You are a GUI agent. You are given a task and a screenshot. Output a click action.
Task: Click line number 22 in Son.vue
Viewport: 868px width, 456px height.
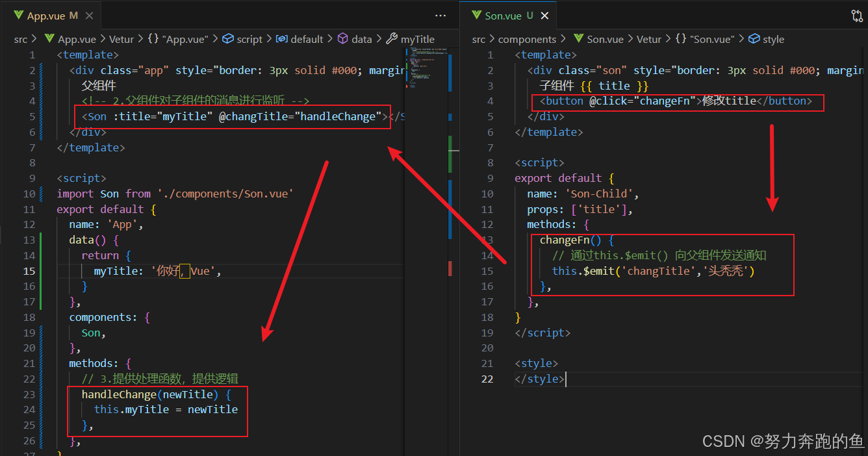pos(487,379)
